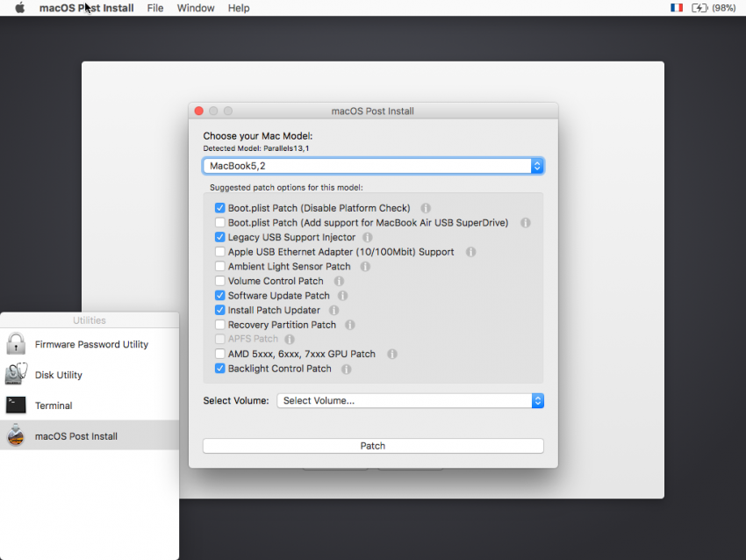Click the macOS Post Install app icon
This screenshot has height=560, width=746.
click(16, 435)
